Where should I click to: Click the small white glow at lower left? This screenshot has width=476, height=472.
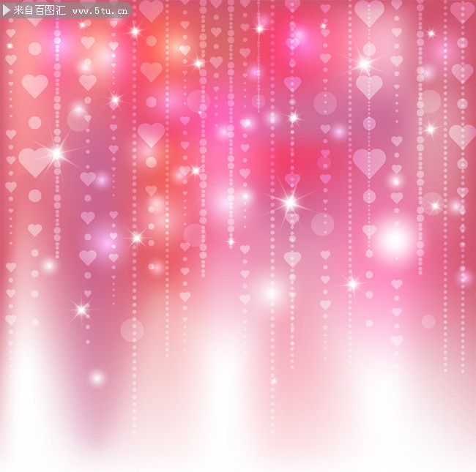(96, 378)
